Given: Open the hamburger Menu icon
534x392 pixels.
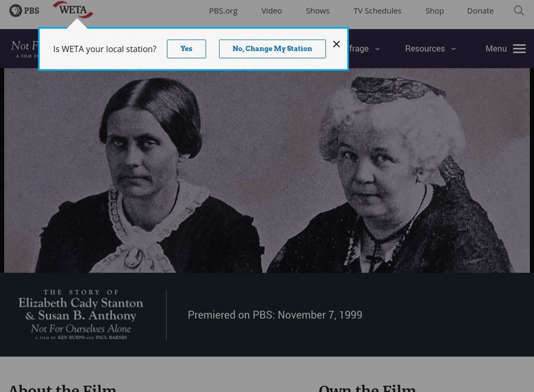Looking at the screenshot, I should [519, 49].
